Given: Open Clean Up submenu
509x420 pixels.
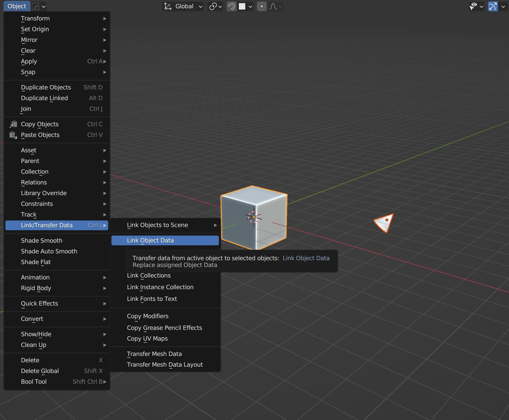Looking at the screenshot, I should [57, 345].
